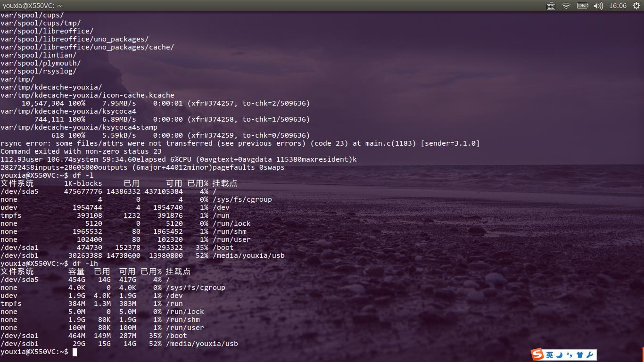Click the youxia@X550VC window title
This screenshot has height=362, width=644.
(x=32, y=6)
